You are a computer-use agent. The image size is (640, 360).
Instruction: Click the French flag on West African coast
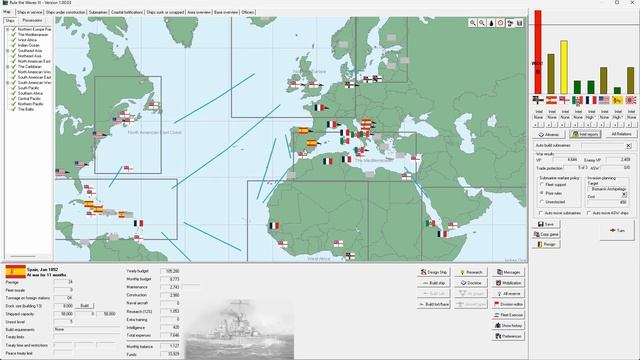[x=274, y=226]
